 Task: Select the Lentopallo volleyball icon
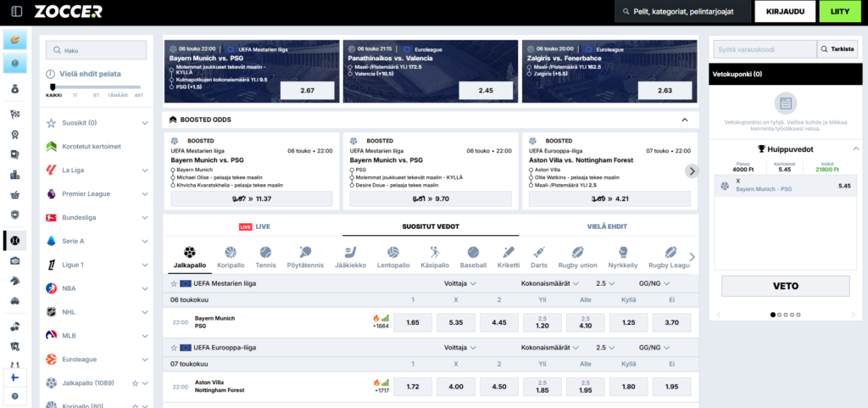393,257
